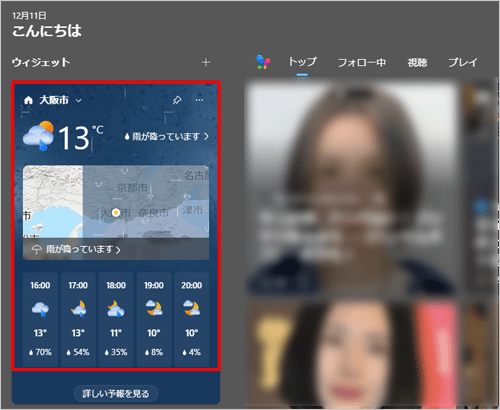
Task: Click the weather icon at 18:00
Action: [116, 309]
